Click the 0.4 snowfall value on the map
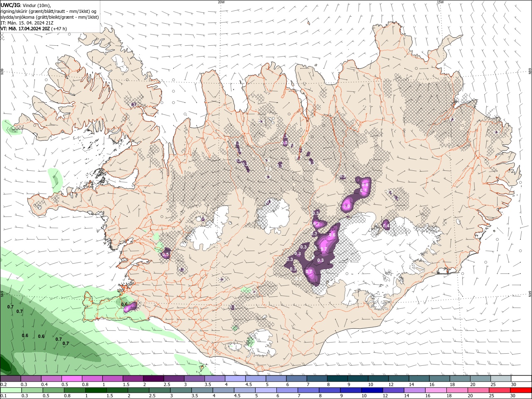The height and width of the screenshot is (399, 532). [x=386, y=226]
